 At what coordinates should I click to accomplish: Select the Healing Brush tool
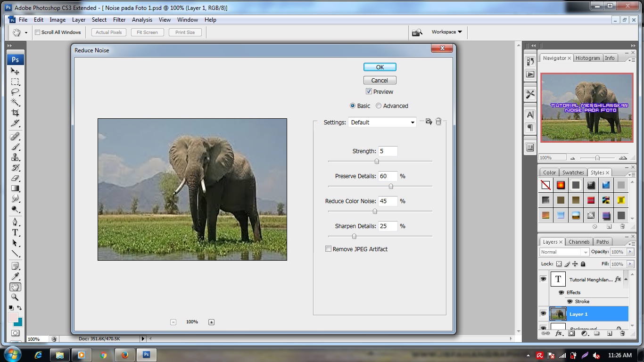(x=15, y=137)
